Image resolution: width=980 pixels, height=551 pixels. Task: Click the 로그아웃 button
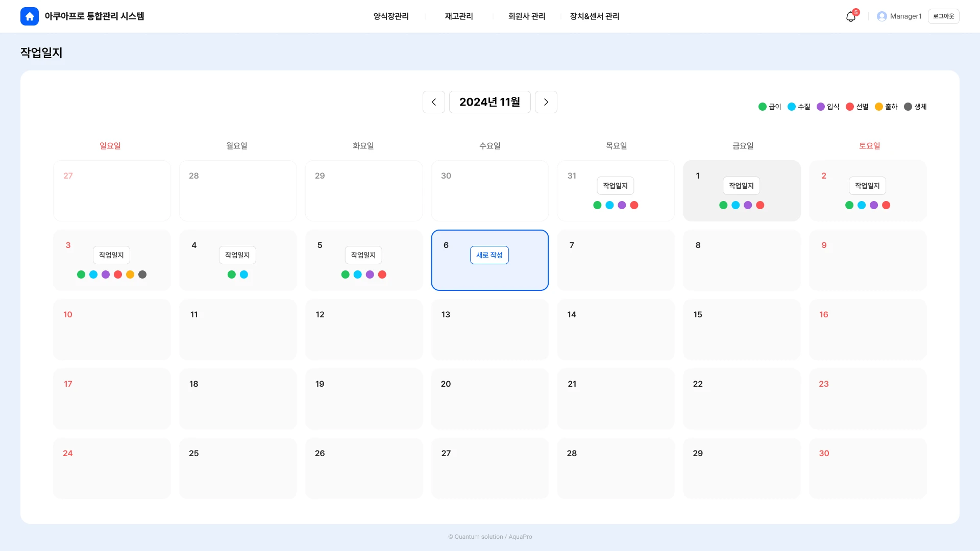tap(943, 16)
